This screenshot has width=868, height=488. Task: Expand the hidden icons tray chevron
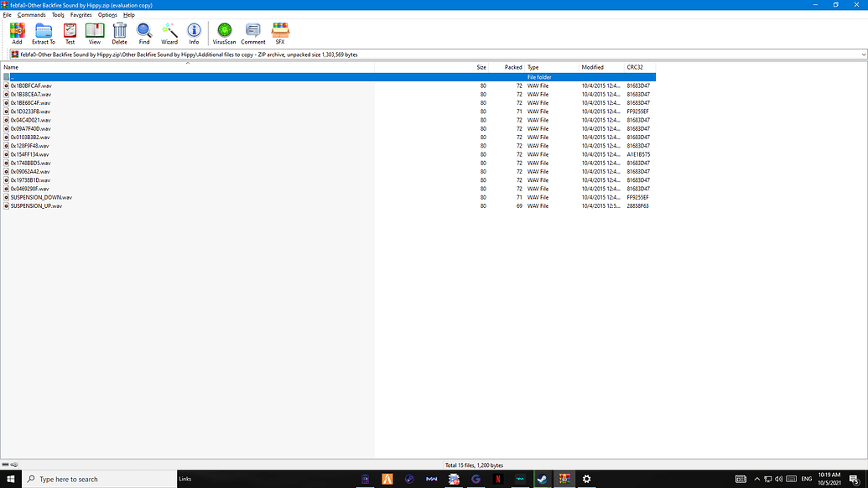(x=756, y=479)
